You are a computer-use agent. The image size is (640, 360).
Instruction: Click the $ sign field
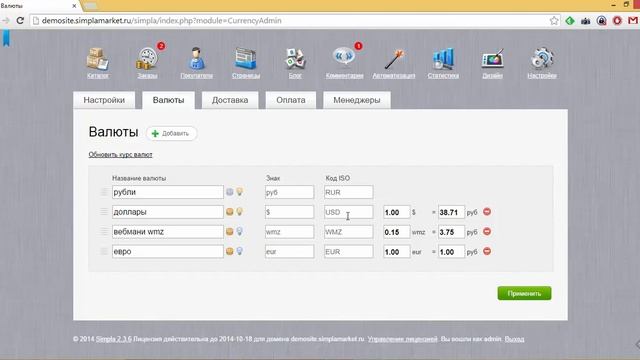coord(289,211)
